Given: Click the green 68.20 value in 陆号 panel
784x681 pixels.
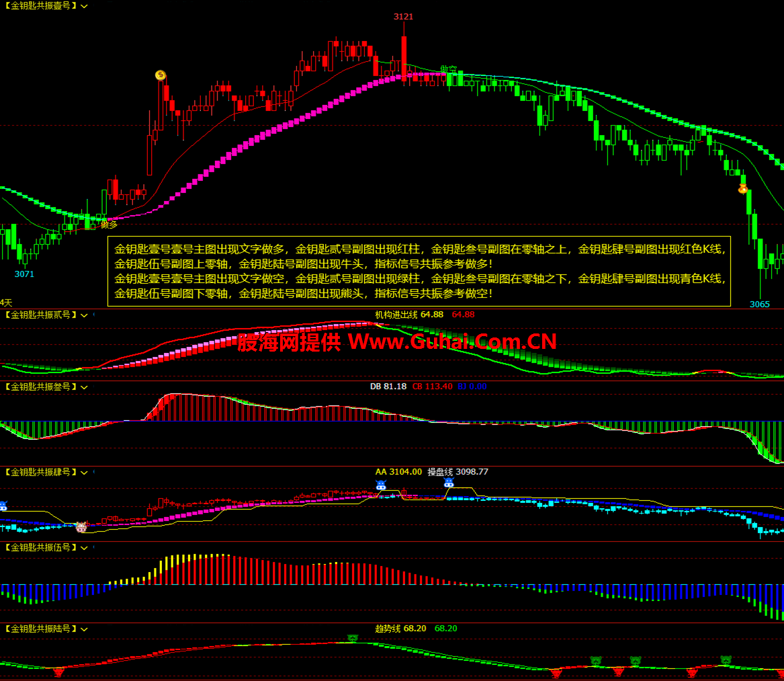Looking at the screenshot, I should [446, 629].
